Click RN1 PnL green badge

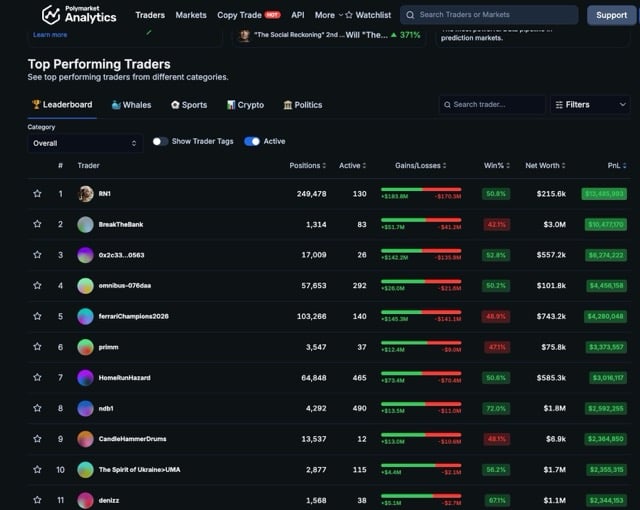pos(604,194)
